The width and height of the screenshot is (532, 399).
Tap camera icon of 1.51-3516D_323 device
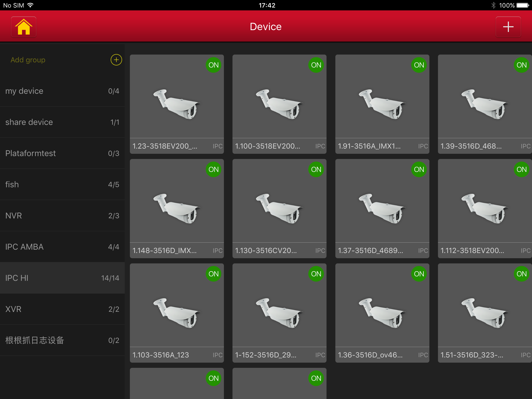pos(485,313)
